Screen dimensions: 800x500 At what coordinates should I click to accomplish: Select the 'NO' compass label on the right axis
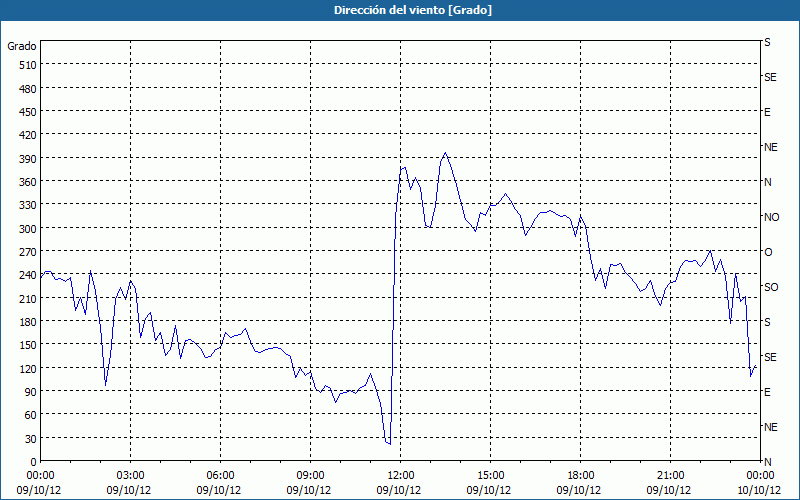click(771, 217)
